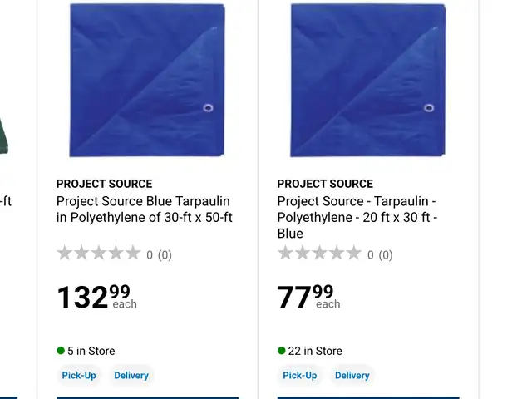Click the PROJECT SOURCE brand above the 30-ft x 50-ft tarp
This screenshot has width=532, height=399.
pos(105,184)
